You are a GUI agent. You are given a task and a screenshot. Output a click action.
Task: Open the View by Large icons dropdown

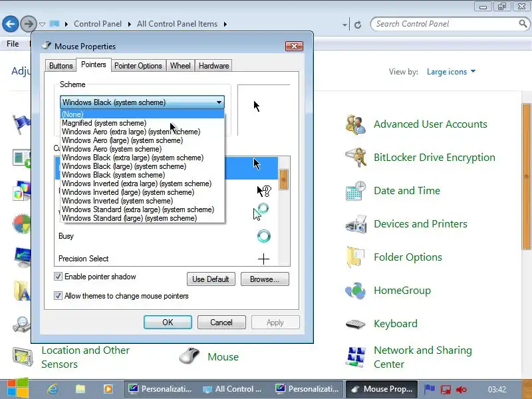pyautogui.click(x=451, y=72)
